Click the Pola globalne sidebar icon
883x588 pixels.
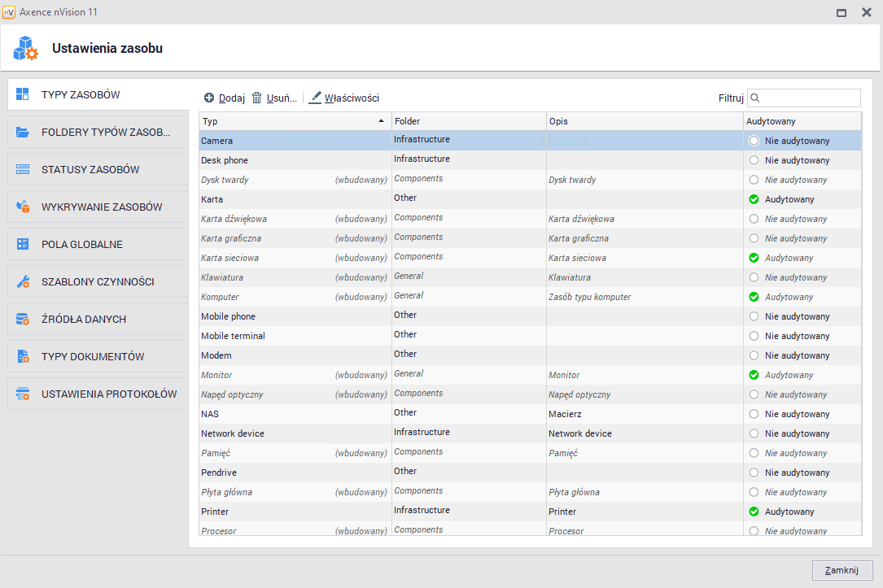[23, 244]
